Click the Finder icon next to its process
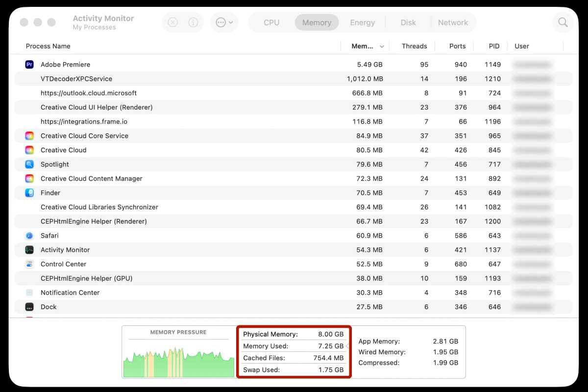The height and width of the screenshot is (392, 588). 29,193
